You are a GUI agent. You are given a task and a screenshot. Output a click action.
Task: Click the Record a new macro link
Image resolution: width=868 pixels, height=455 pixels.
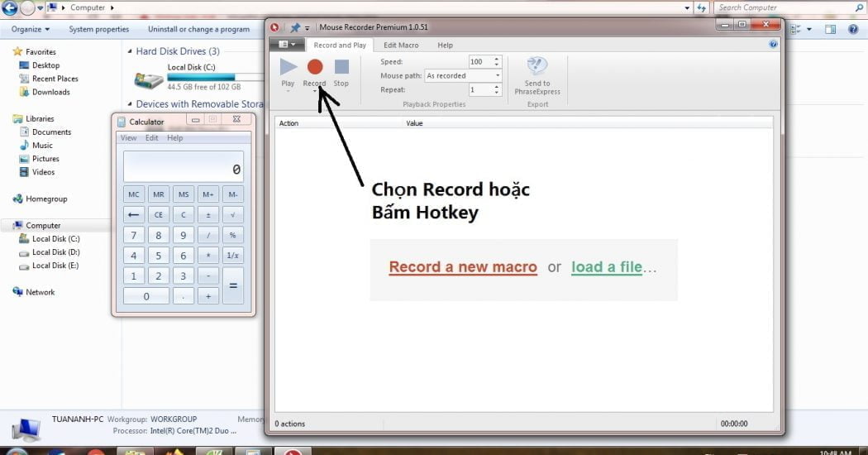point(463,267)
